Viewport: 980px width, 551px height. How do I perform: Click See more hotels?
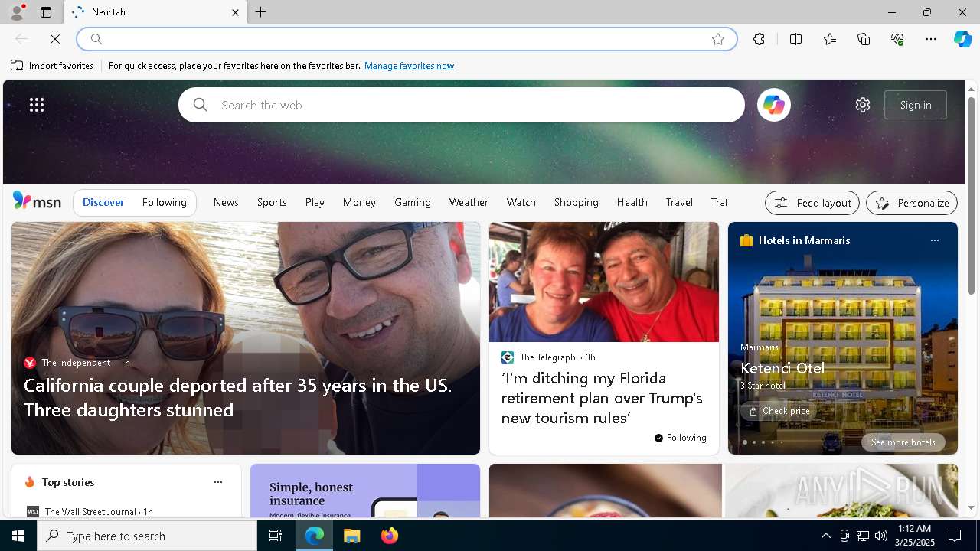pyautogui.click(x=903, y=442)
